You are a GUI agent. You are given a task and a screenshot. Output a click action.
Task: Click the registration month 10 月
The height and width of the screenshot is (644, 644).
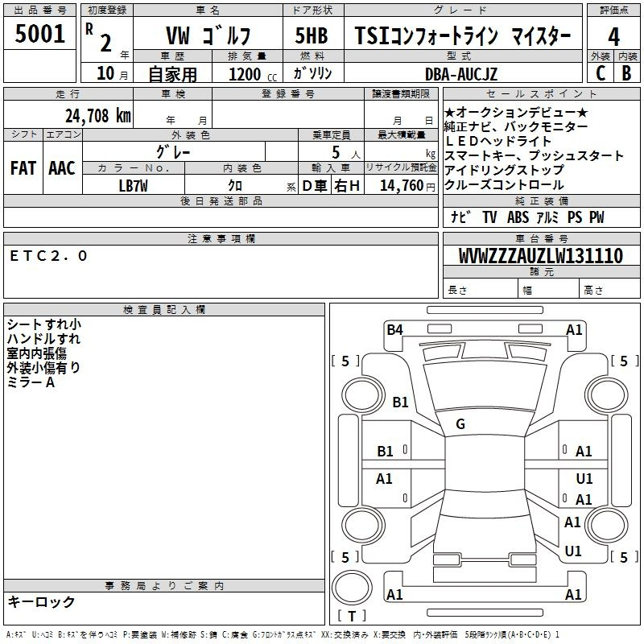click(113, 73)
